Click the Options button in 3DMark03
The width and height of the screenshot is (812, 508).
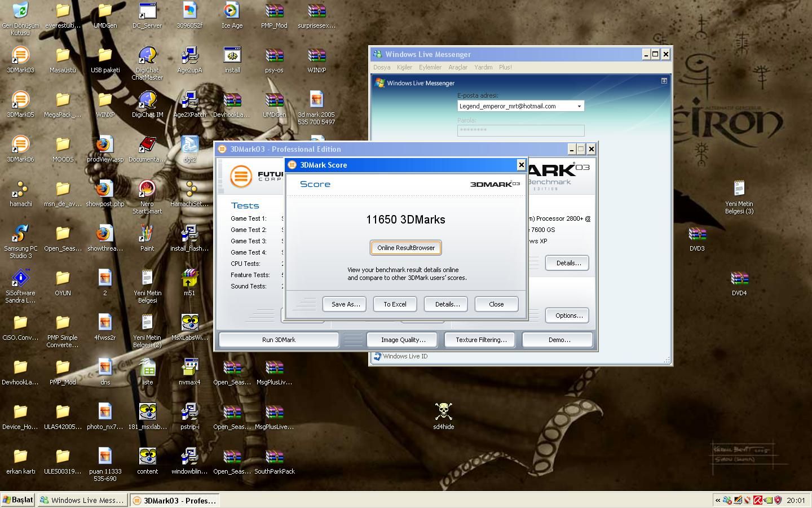click(567, 316)
